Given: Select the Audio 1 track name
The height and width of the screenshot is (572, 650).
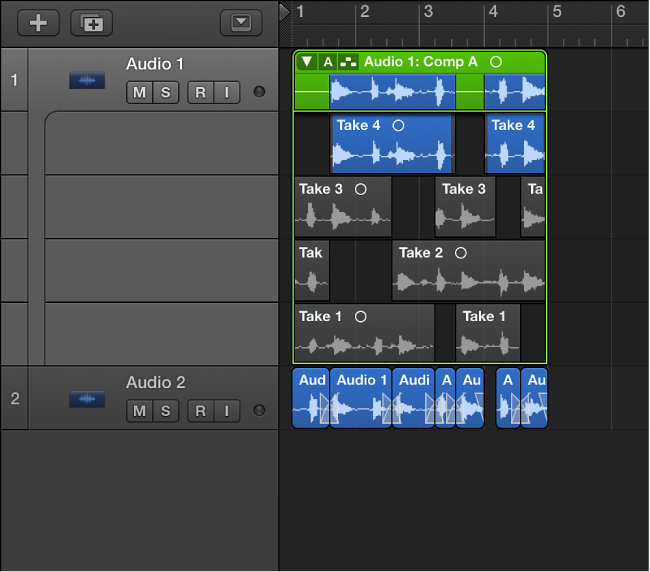Looking at the screenshot, I should pyautogui.click(x=155, y=64).
